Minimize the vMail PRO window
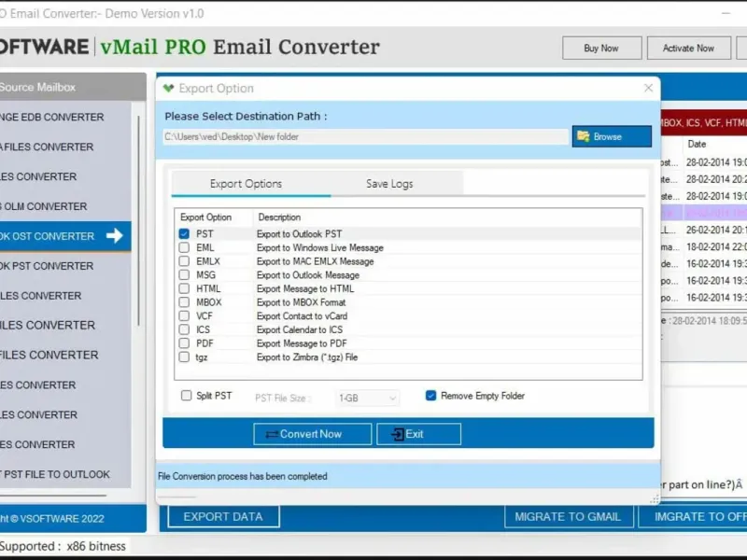 click(x=726, y=13)
